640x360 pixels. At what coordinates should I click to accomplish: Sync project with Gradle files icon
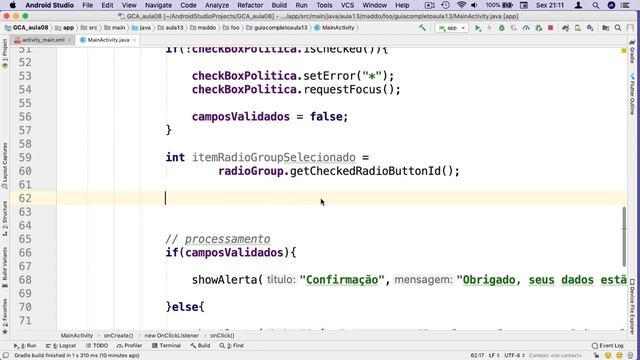click(565, 28)
